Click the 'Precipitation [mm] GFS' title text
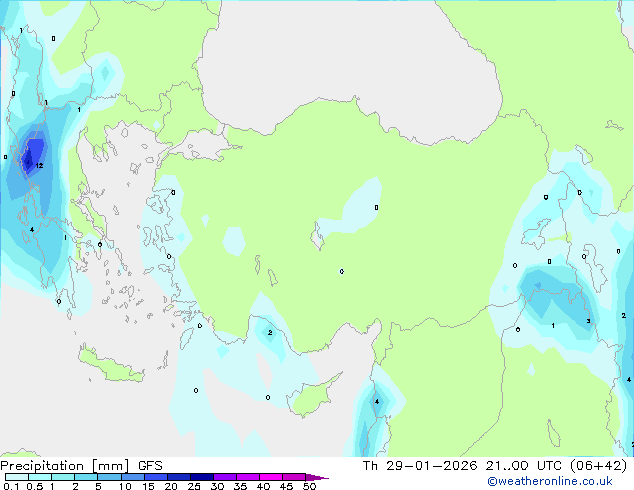Image resolution: width=634 pixels, height=490 pixels. [81, 466]
